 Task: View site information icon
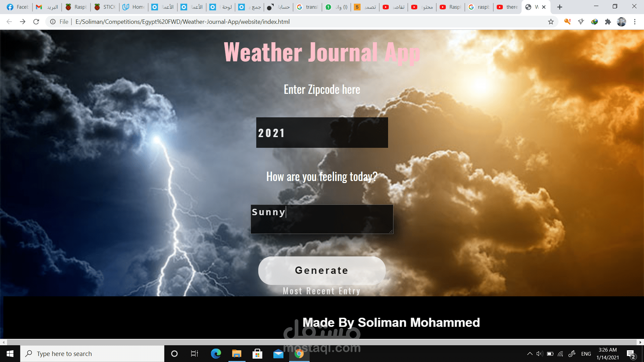pos(53,22)
